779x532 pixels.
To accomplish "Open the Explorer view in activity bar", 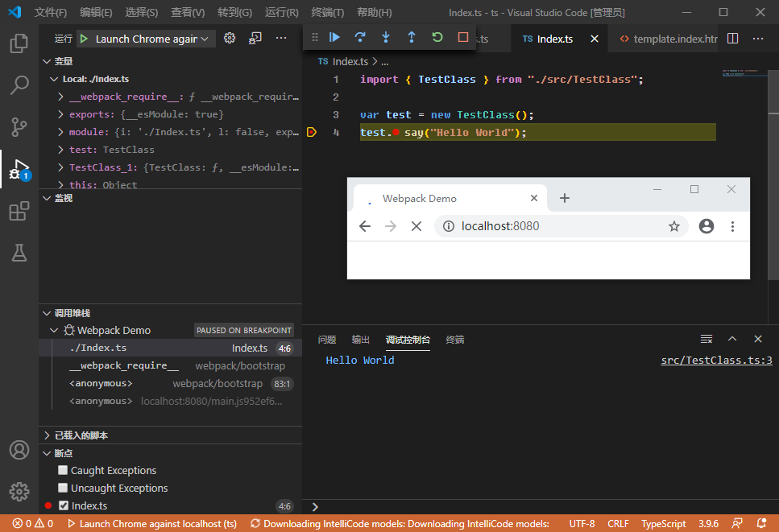I will point(19,43).
